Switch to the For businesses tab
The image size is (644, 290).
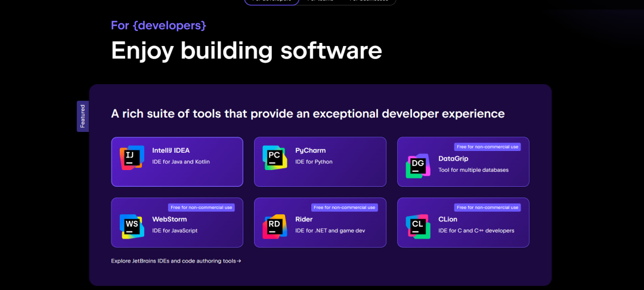point(371,1)
